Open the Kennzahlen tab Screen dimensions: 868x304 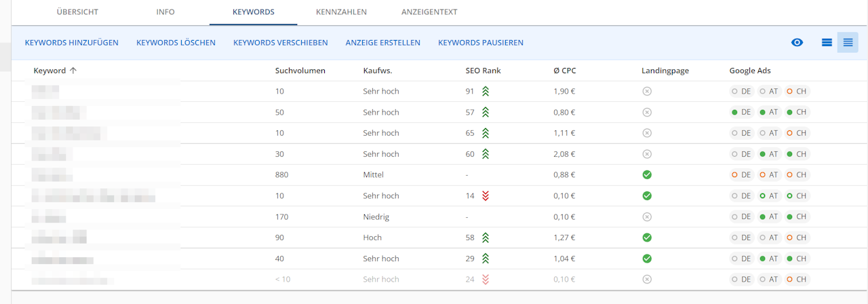pyautogui.click(x=341, y=12)
